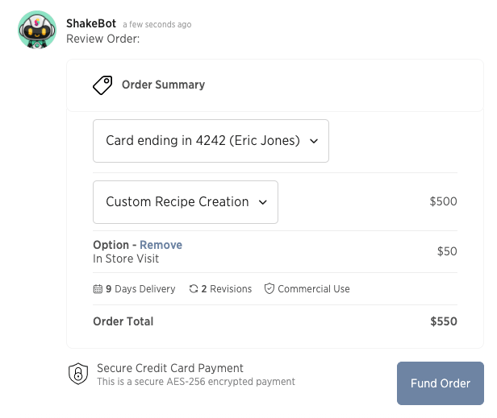This screenshot has width=497, height=418.
Task: Click the circular revisions refresh icon
Action: [193, 289]
